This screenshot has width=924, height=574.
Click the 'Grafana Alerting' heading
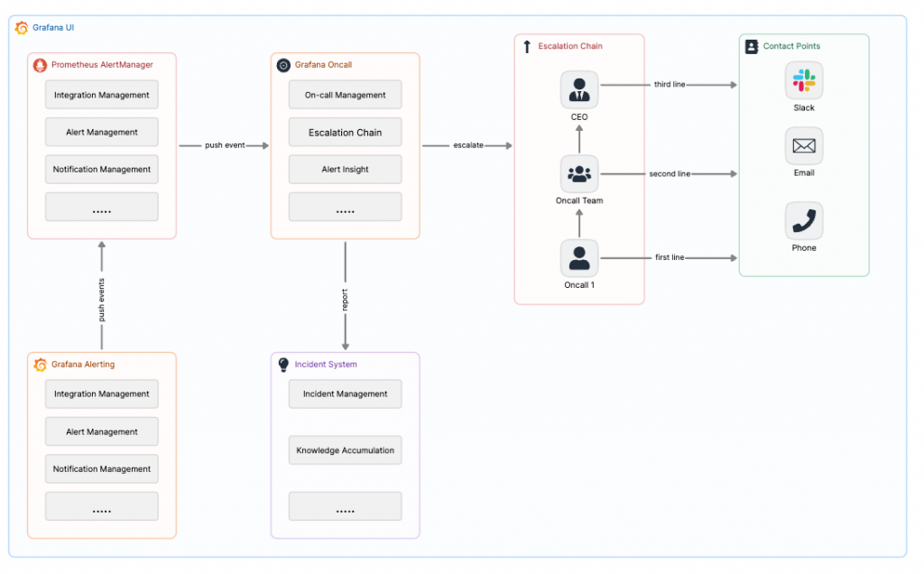83,365
